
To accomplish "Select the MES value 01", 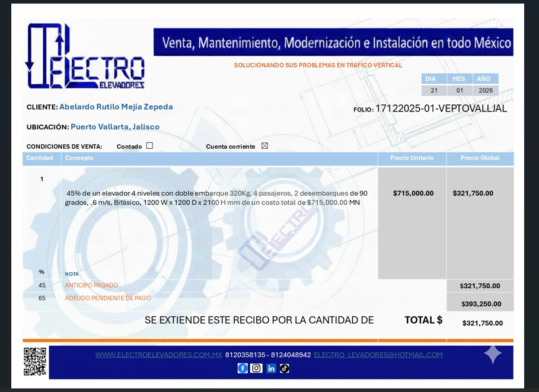I will (460, 91).
